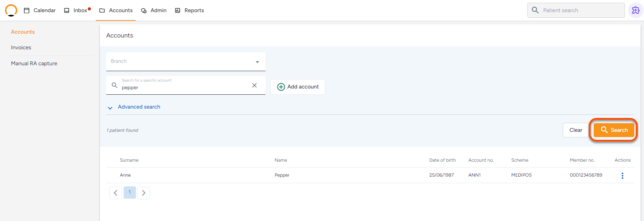Clear the pepper search text with X
This screenshot has width=644, height=221.
pos(254,85)
